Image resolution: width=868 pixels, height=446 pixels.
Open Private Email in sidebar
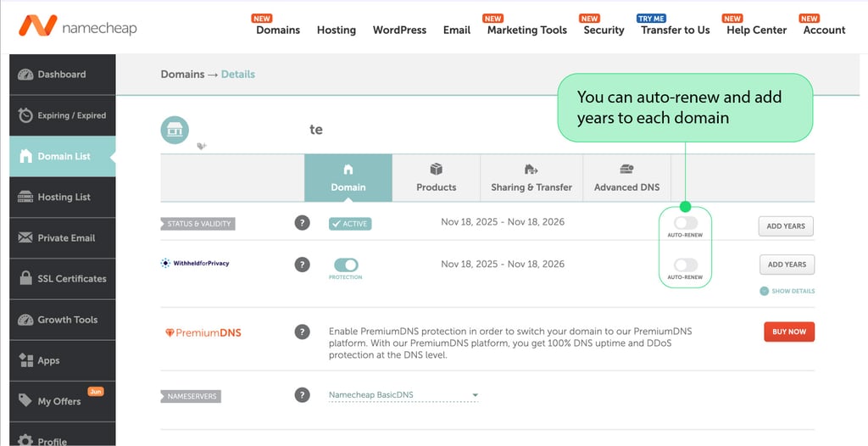pyautogui.click(x=63, y=237)
